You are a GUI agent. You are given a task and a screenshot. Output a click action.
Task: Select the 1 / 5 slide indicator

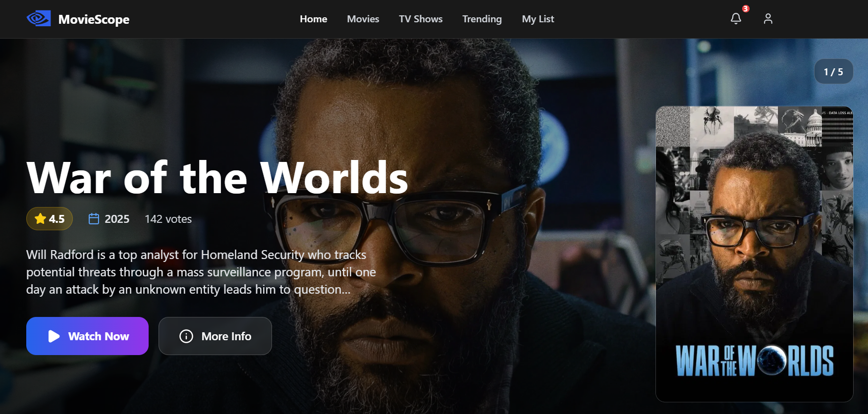coord(833,72)
